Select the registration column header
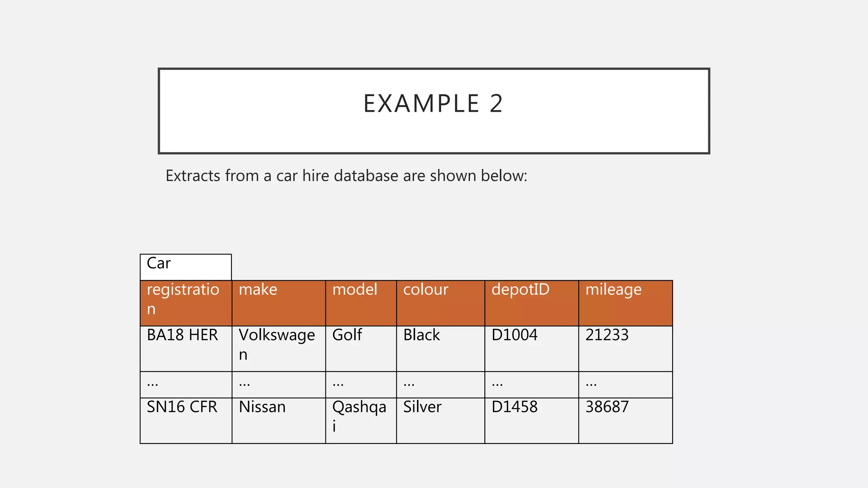Image resolution: width=868 pixels, height=488 pixels. click(186, 303)
